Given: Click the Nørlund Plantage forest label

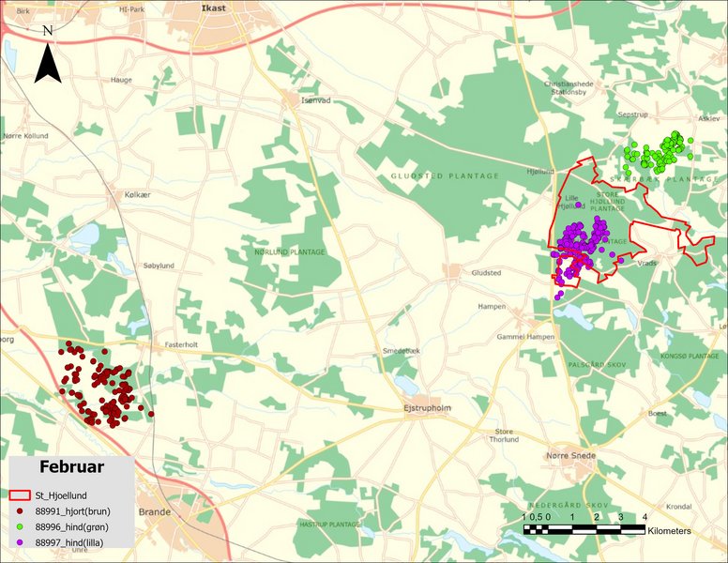Looking at the screenshot, I should [290, 252].
